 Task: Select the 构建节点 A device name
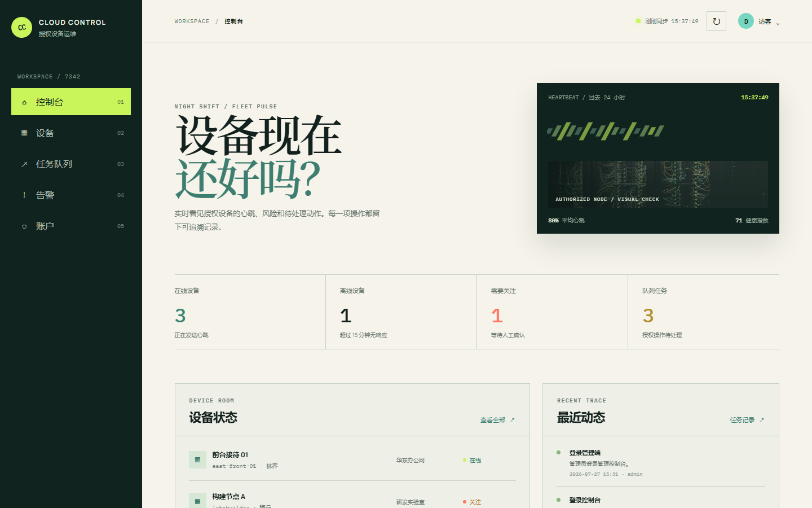tap(229, 497)
